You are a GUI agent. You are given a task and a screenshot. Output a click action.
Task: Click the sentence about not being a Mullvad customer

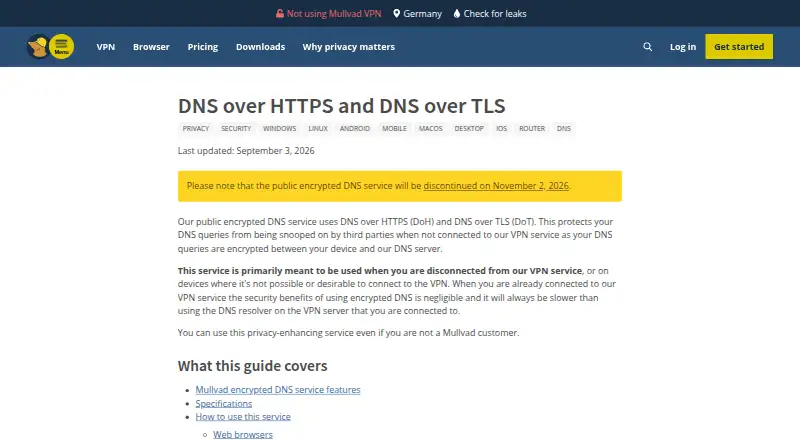(x=348, y=333)
